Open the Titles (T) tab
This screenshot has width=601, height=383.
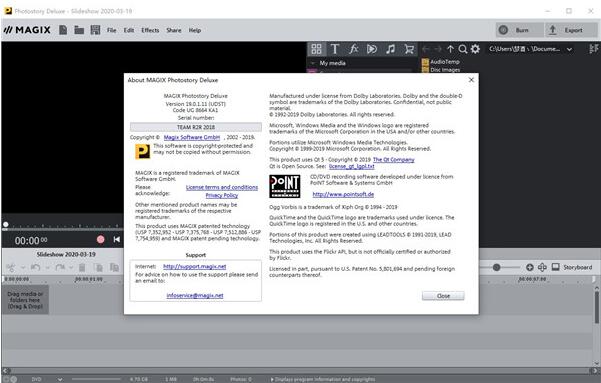[x=335, y=49]
